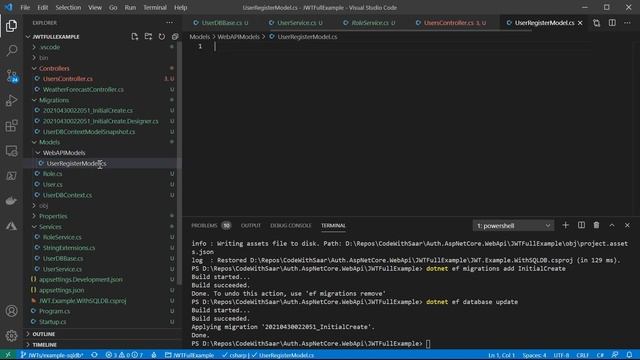Open the Search view in activity bar
Screen dimensions: 640x360
pyautogui.click(x=11, y=51)
